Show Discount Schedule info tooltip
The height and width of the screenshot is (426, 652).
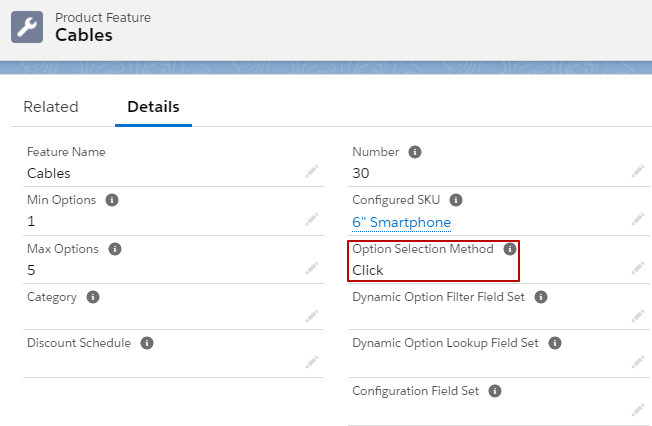(147, 343)
